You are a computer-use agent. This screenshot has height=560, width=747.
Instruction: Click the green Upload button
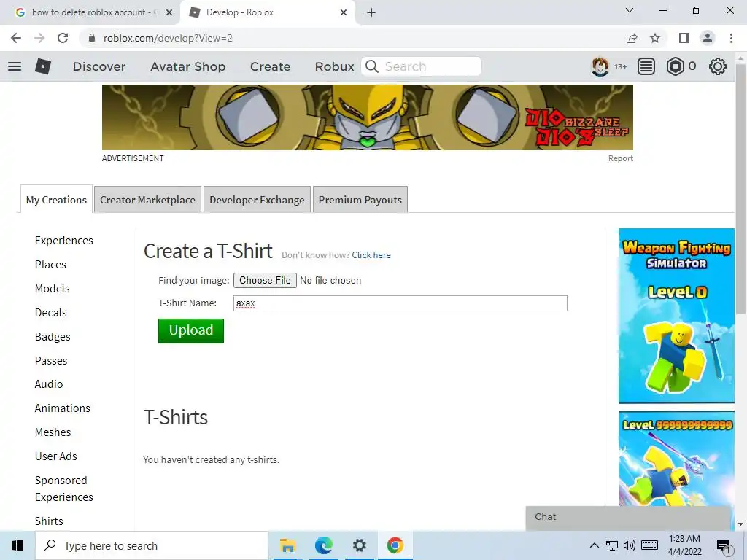pyautogui.click(x=191, y=330)
